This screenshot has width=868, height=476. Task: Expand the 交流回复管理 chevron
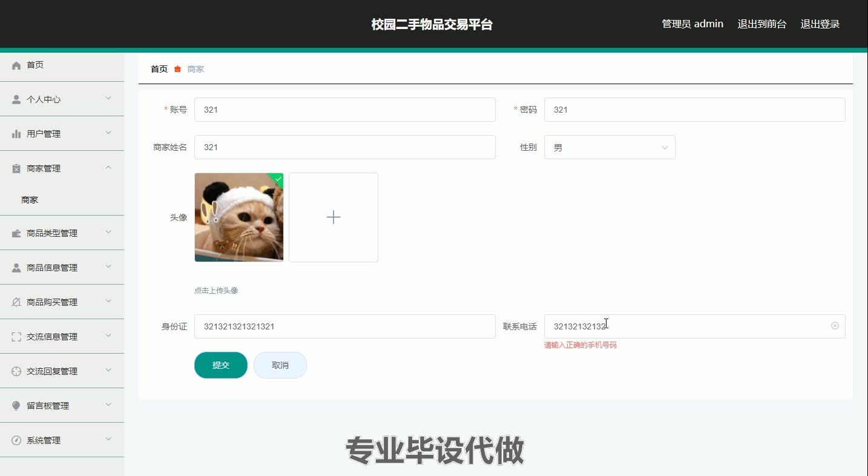[x=108, y=370]
